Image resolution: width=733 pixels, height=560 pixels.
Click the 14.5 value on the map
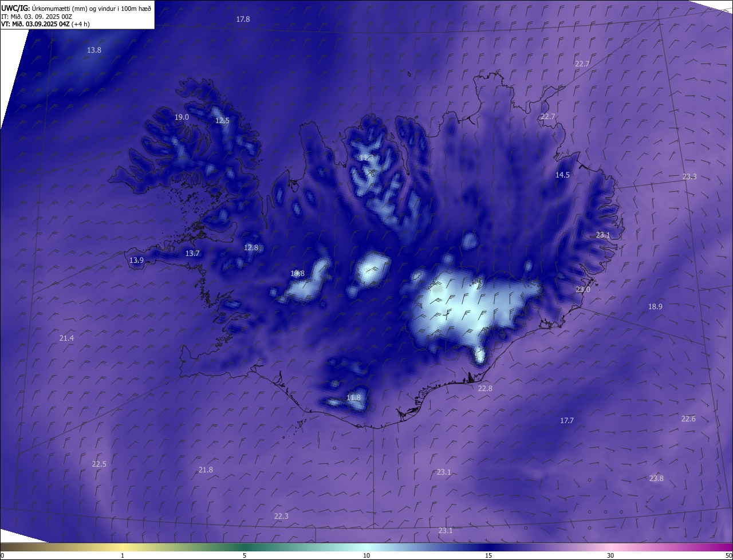[x=562, y=175]
